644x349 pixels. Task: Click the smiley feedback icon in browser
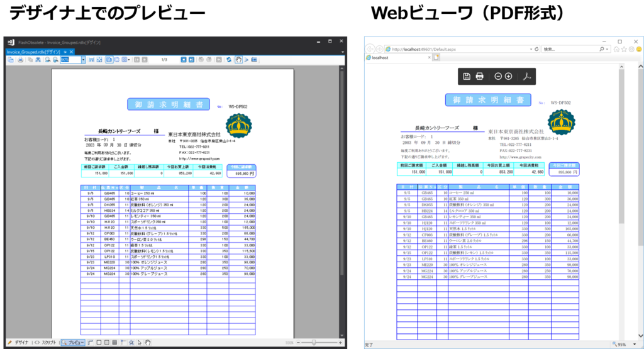(x=639, y=49)
